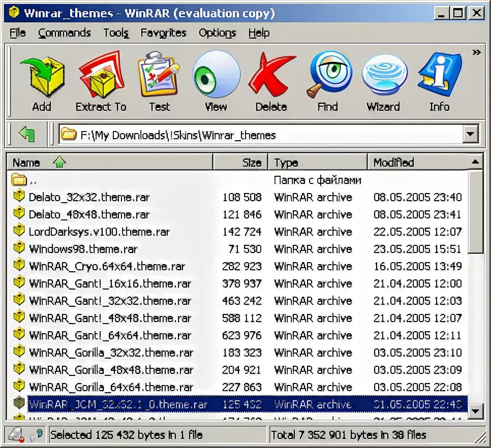Click archive icon of WinRAR_Cryo.64x64.theme.rar
491x448 pixels.
pos(19,265)
